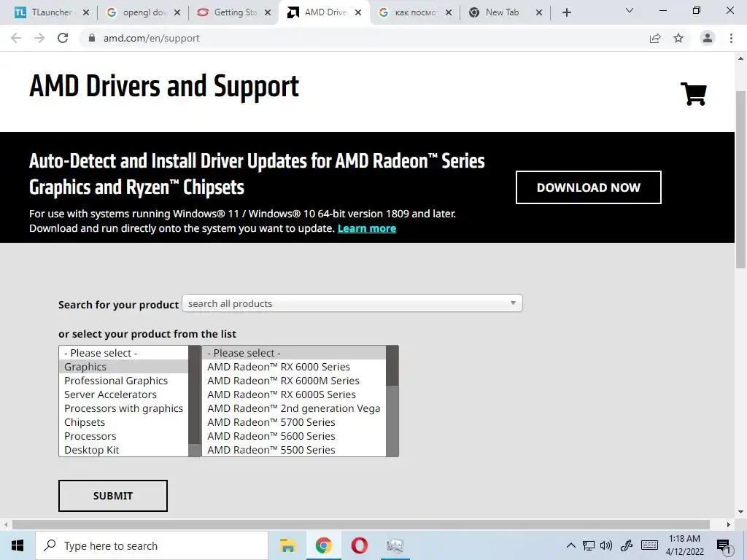Click the DOWNLOAD NOW button
Viewport: 747px width, 560px height.
click(589, 187)
